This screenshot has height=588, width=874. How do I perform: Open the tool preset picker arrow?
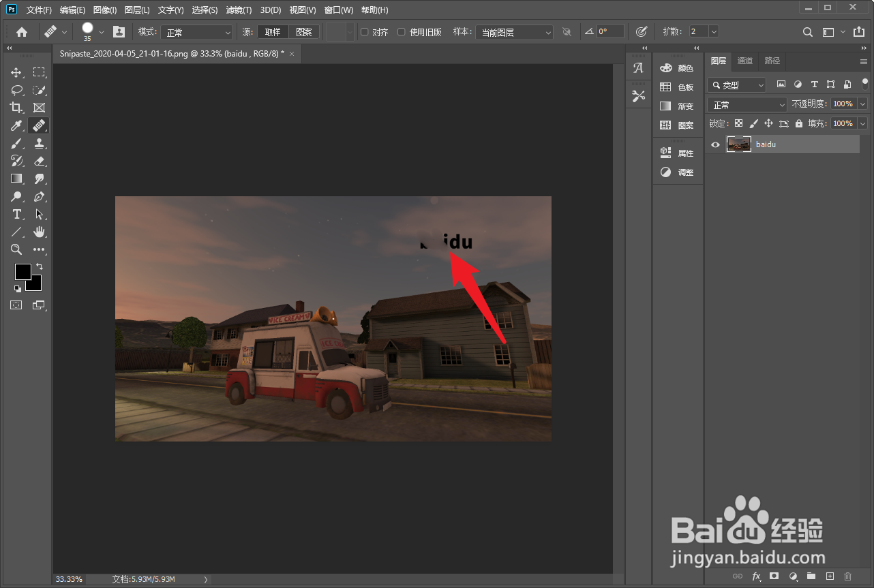click(x=65, y=31)
